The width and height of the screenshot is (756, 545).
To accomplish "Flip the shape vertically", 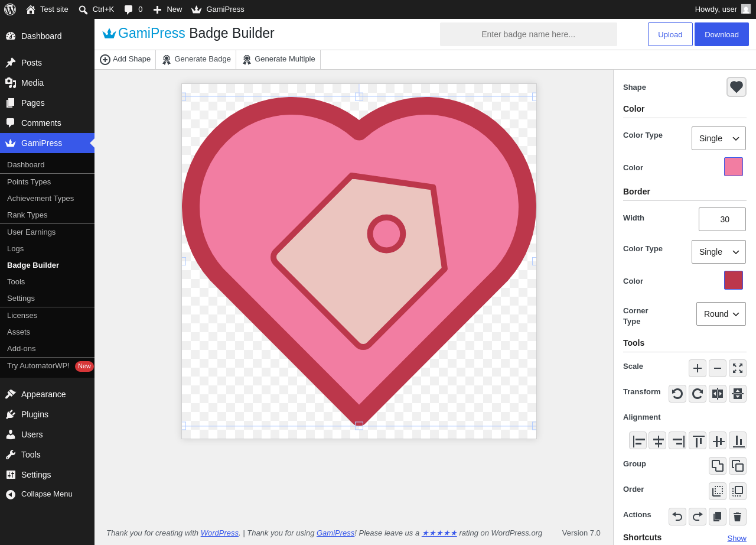I will click(x=738, y=394).
